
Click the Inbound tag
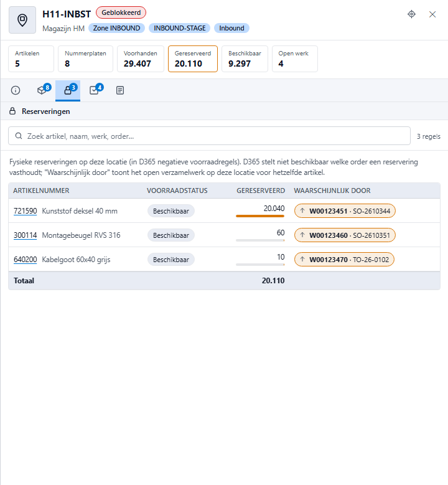point(231,28)
